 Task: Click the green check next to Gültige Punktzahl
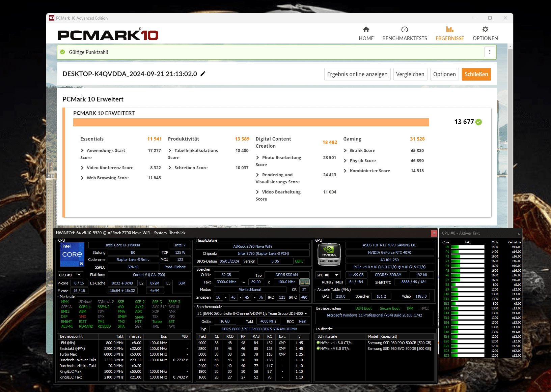point(62,52)
